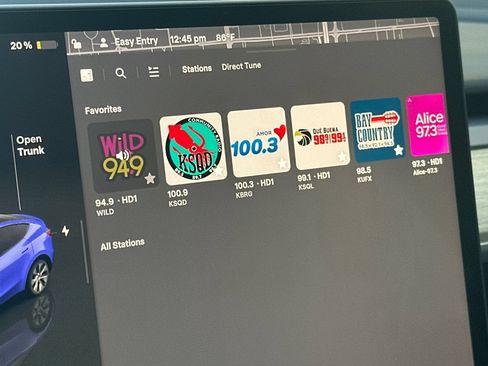The image size is (488, 366).
Task: Select the Favorites section heading
Action: tap(103, 110)
